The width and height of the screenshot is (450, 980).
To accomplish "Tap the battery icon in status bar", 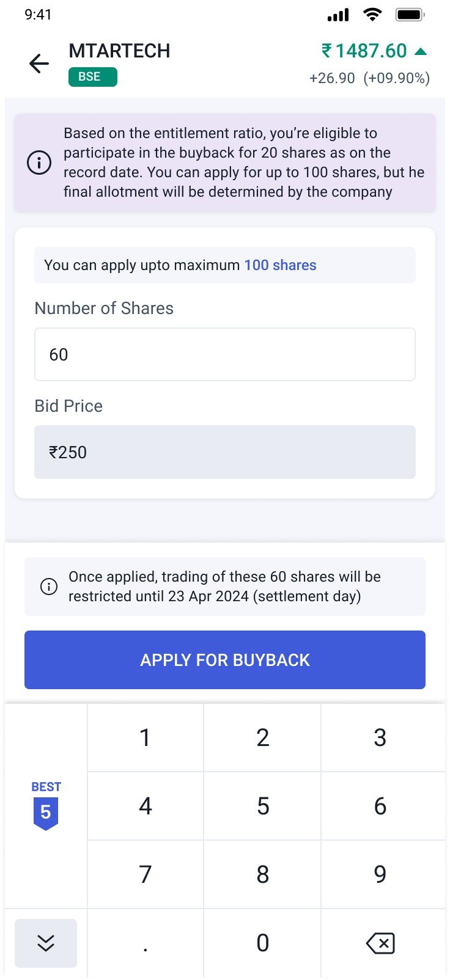I will coord(410,15).
